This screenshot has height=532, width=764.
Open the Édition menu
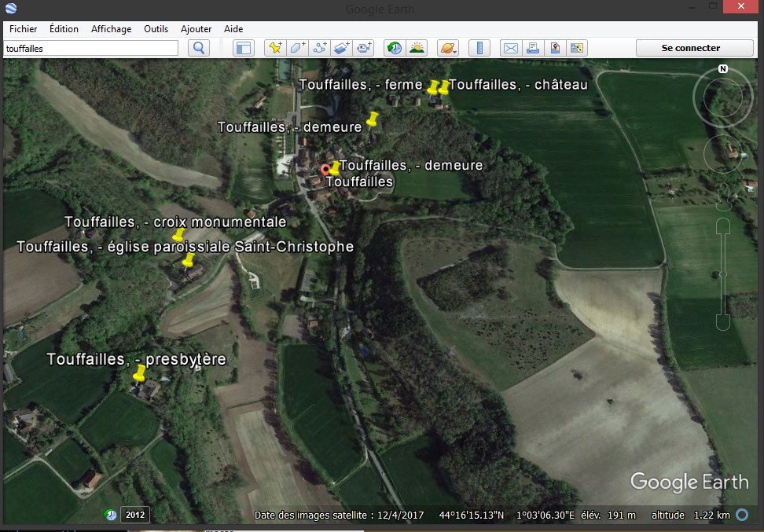[x=64, y=29]
